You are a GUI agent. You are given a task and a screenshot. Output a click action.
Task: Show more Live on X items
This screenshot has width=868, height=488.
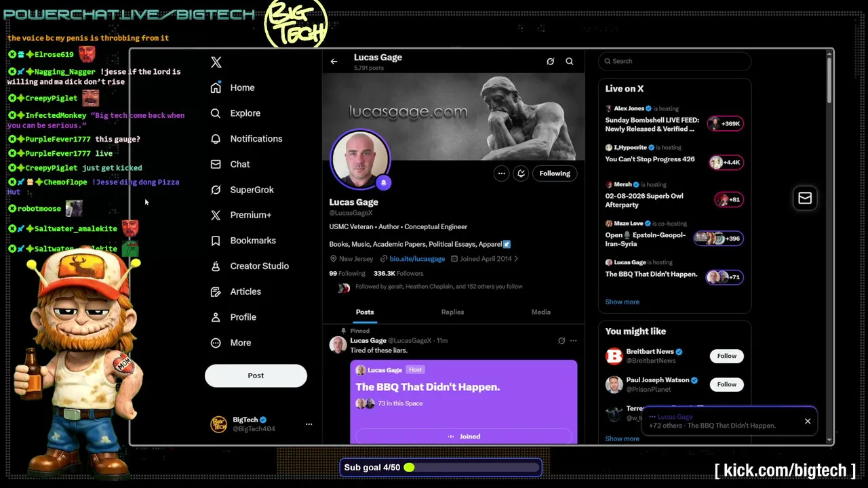(622, 302)
